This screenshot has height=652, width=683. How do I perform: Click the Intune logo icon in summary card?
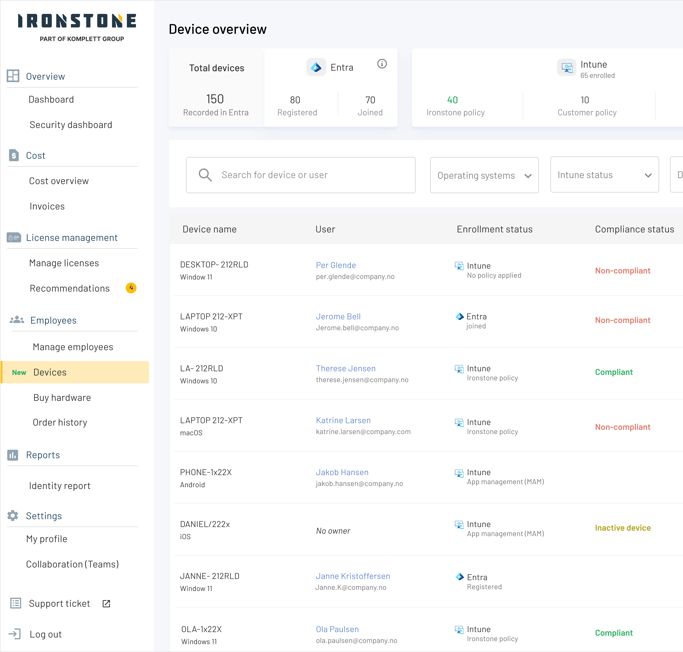(x=566, y=68)
